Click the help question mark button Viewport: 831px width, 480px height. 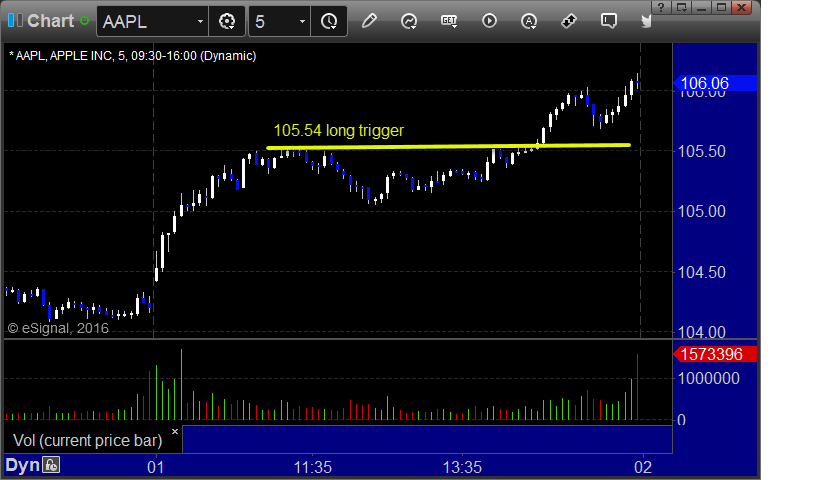click(x=661, y=7)
